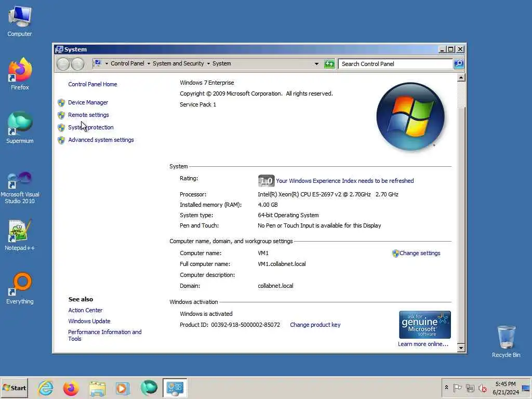Click the Windows Experience Index rating badge

pyautogui.click(x=266, y=180)
